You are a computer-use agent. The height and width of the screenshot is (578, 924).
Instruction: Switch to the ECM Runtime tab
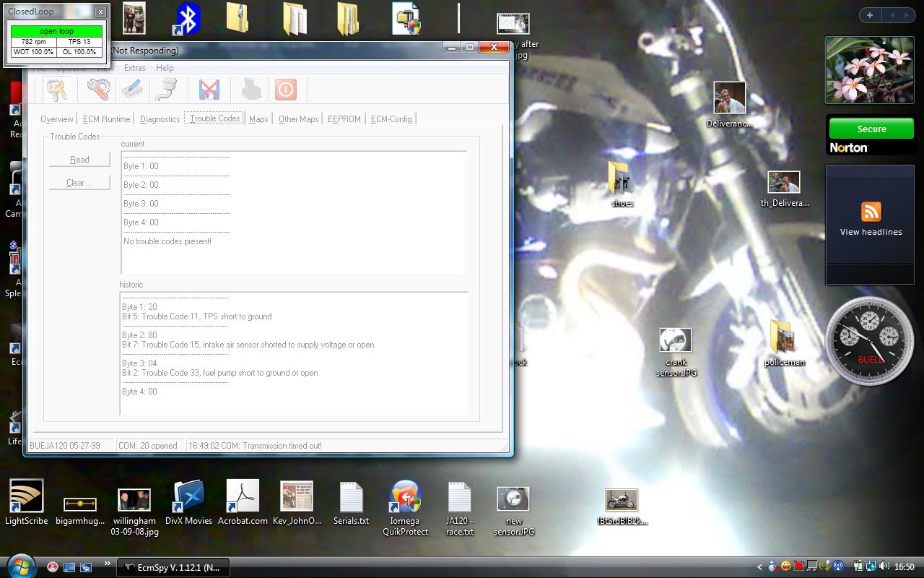106,119
